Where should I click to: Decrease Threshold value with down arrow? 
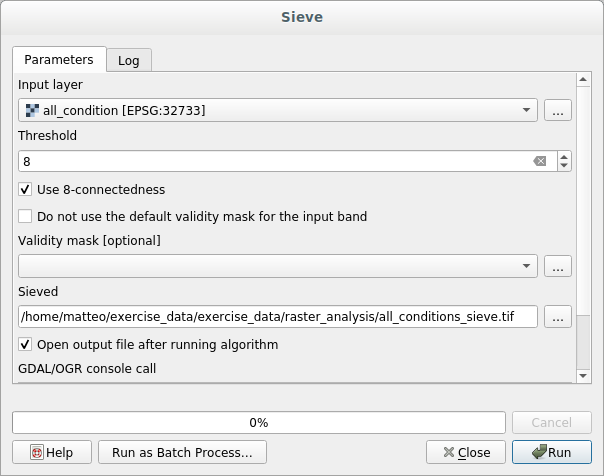click(x=564, y=166)
